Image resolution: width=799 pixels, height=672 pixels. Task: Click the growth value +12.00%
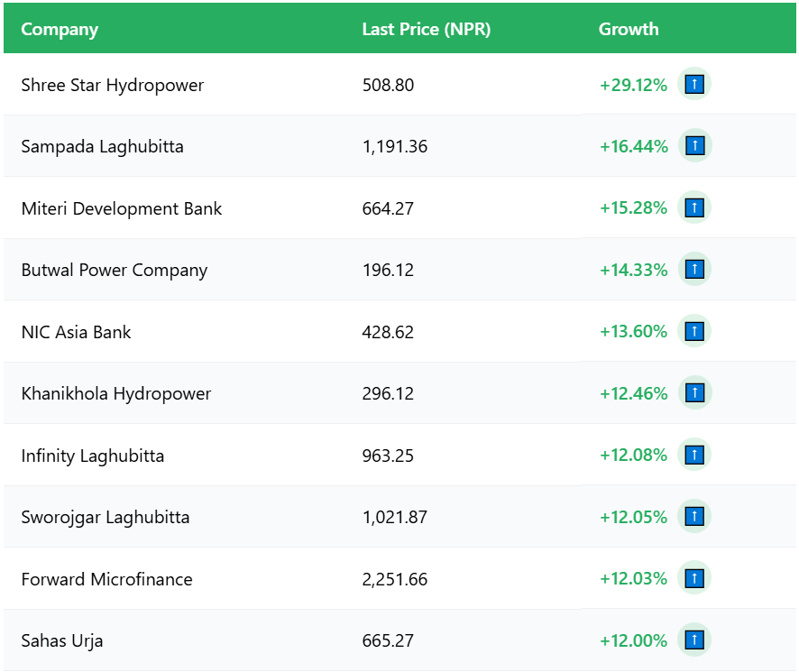point(633,640)
